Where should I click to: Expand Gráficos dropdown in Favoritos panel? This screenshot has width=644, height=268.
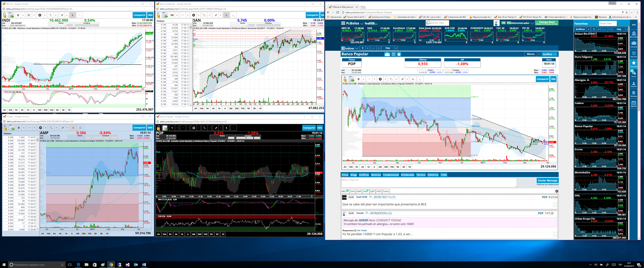[x=589, y=29]
